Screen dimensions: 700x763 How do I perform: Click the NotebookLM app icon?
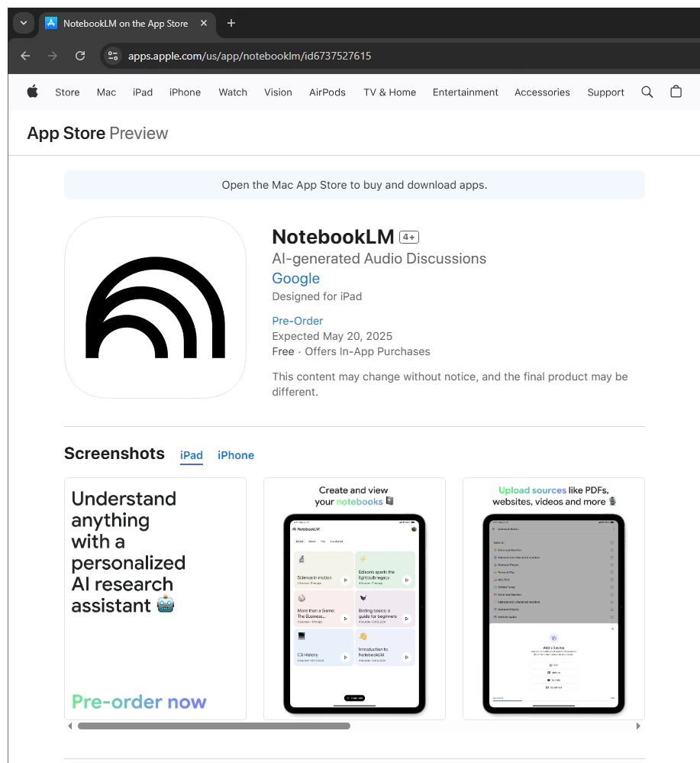[x=155, y=308]
